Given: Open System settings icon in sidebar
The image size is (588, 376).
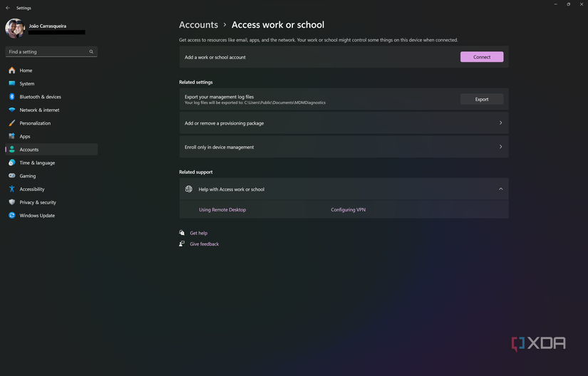Looking at the screenshot, I should pyautogui.click(x=12, y=83).
